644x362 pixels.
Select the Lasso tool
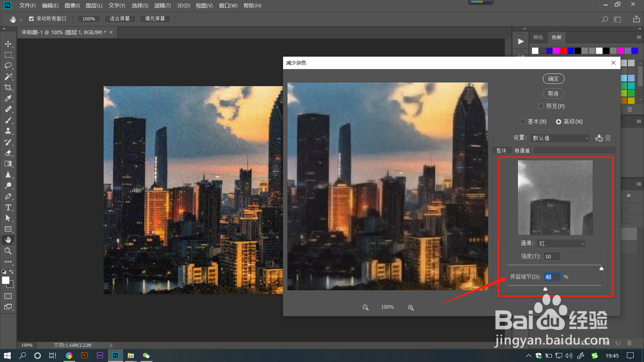pos(8,66)
